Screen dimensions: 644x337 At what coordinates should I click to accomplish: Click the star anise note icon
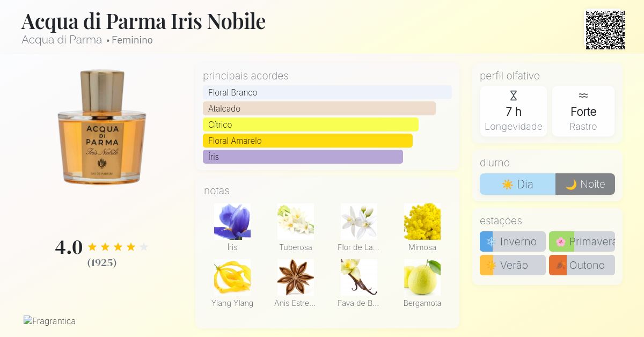(x=295, y=277)
